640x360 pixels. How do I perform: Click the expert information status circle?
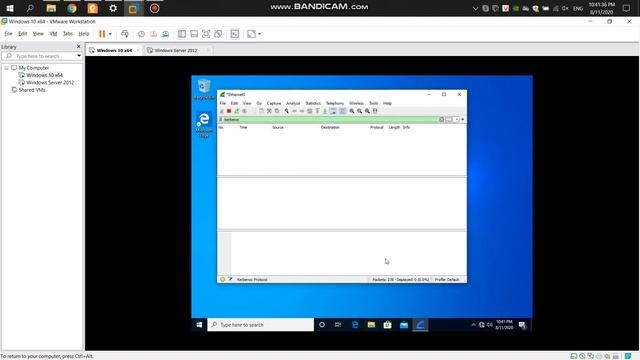pyautogui.click(x=222, y=280)
